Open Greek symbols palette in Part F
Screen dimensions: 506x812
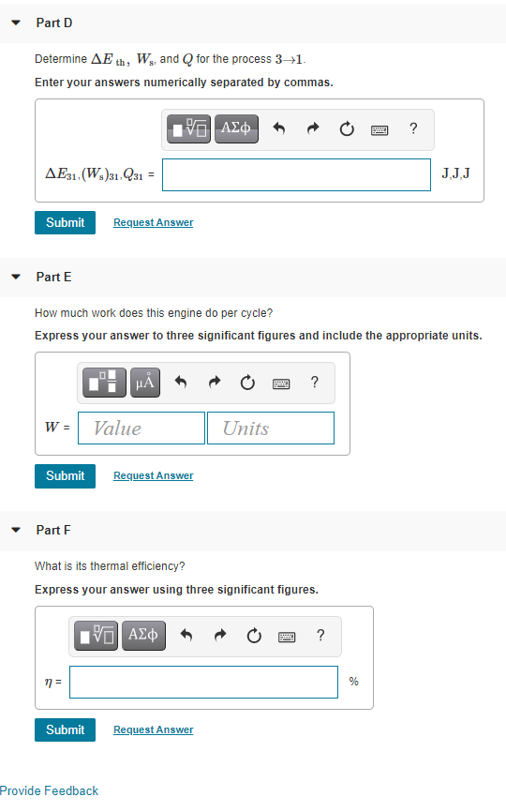143,636
